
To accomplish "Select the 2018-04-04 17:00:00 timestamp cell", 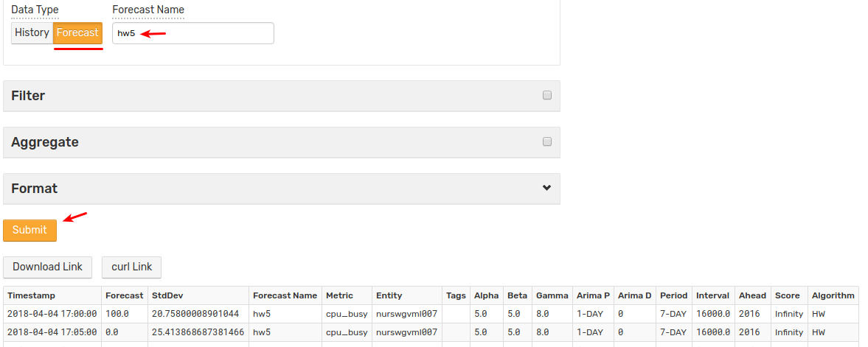I will pos(52,314).
